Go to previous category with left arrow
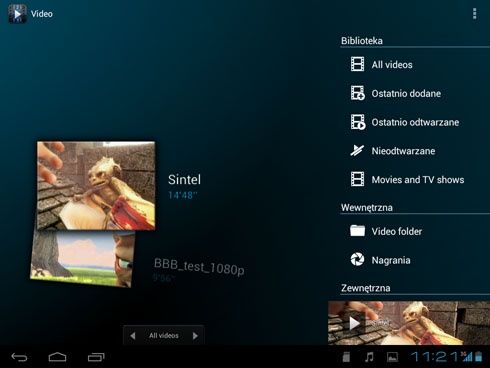 coord(133,336)
